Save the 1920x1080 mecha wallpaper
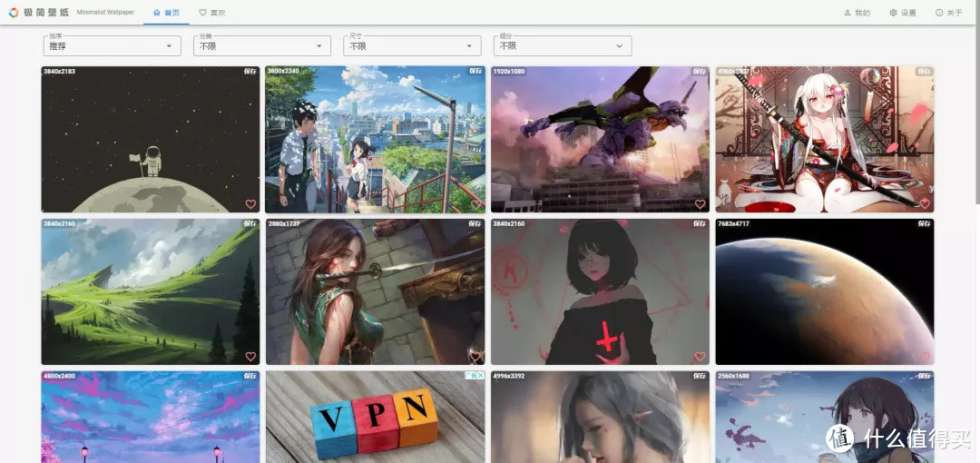This screenshot has height=463, width=980. pos(700,72)
